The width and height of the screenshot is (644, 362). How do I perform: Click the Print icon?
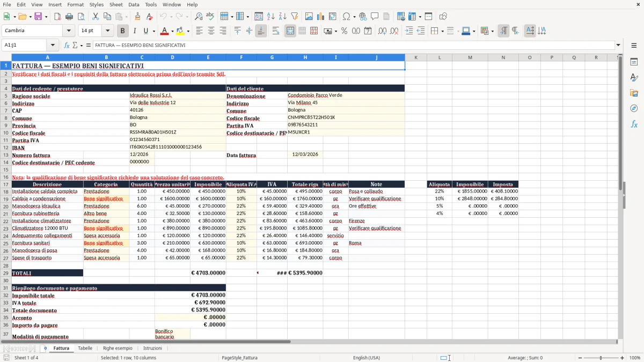[69, 17]
